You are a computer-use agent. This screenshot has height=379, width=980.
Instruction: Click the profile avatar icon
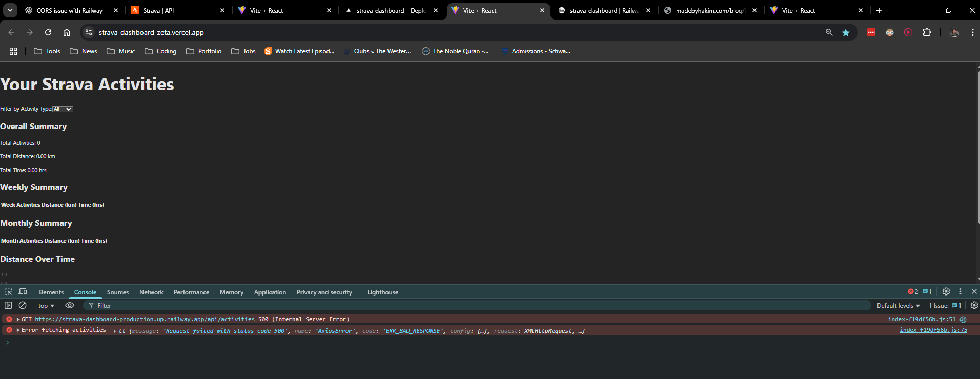click(x=955, y=32)
